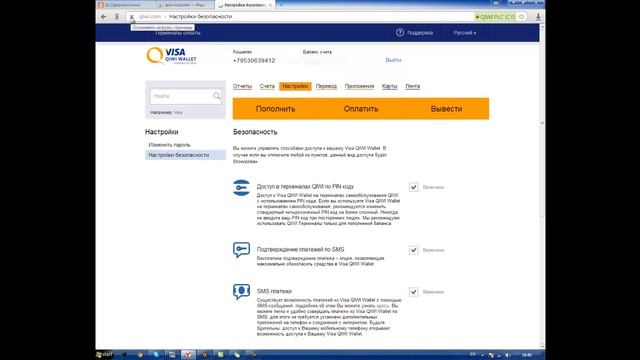The image size is (640, 360).
Task: Click the 'SMS платежи' title
Action: [274, 291]
